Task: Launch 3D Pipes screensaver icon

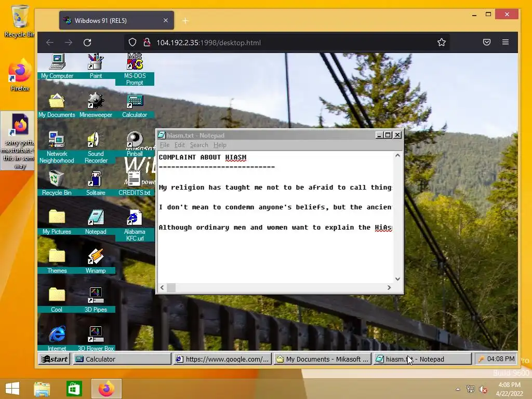Action: [96, 300]
